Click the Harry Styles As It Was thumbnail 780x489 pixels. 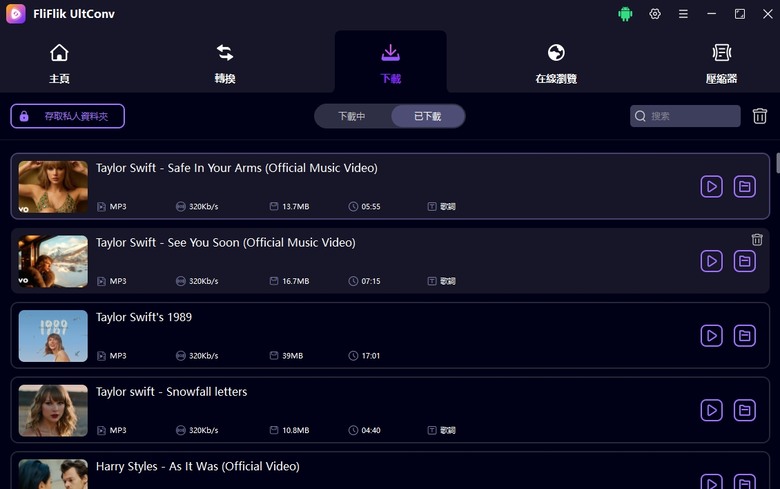coord(53,474)
